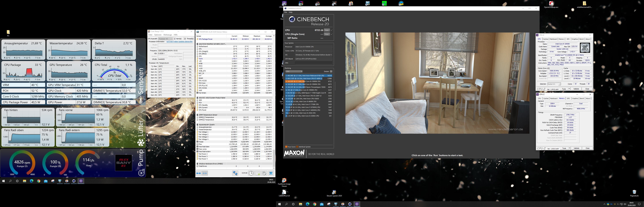Click HWiNFO log file start icon

coord(258,173)
